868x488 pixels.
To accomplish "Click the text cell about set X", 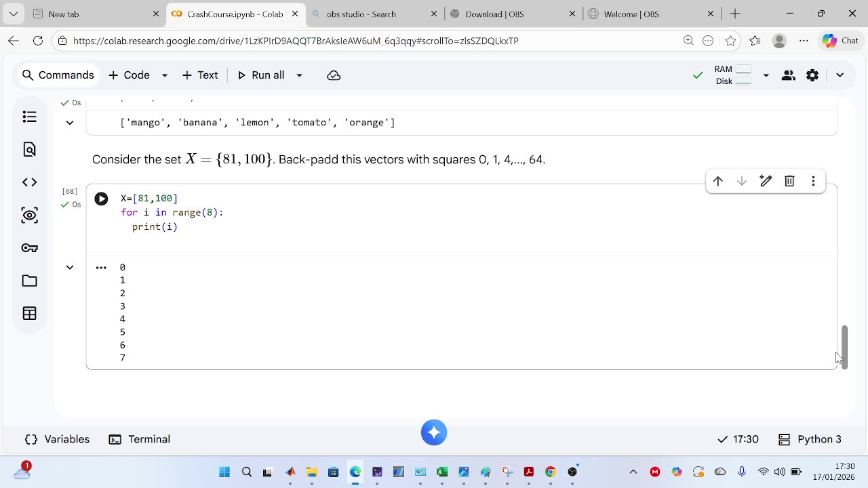I will (x=319, y=160).
